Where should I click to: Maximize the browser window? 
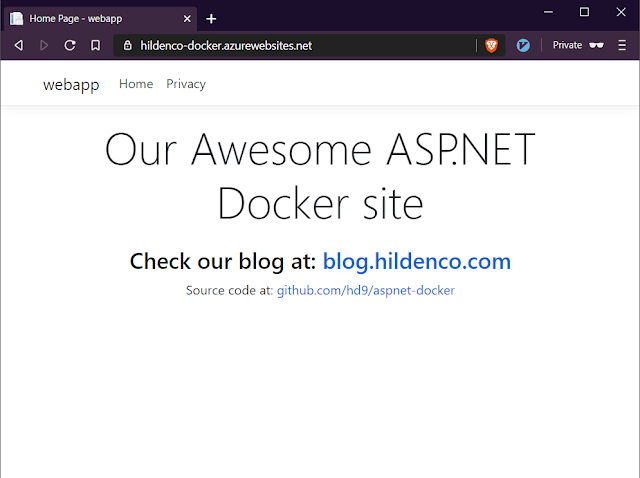tap(584, 12)
